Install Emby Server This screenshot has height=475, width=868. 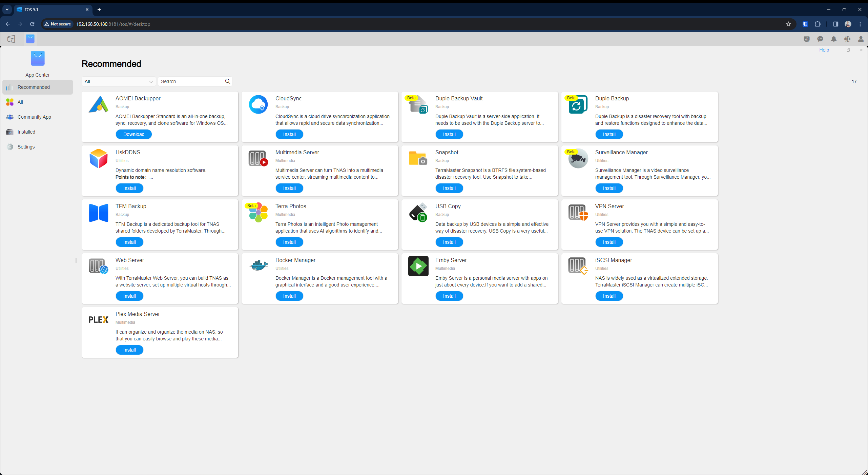click(449, 296)
